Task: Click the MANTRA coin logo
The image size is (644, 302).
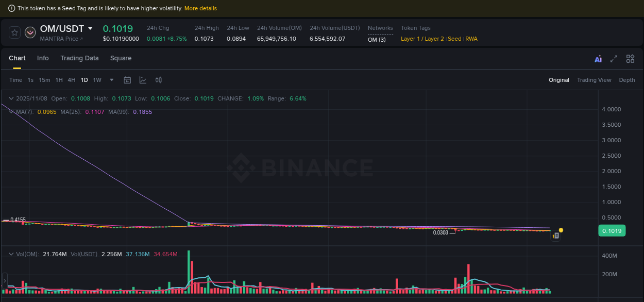Action: coord(30,32)
